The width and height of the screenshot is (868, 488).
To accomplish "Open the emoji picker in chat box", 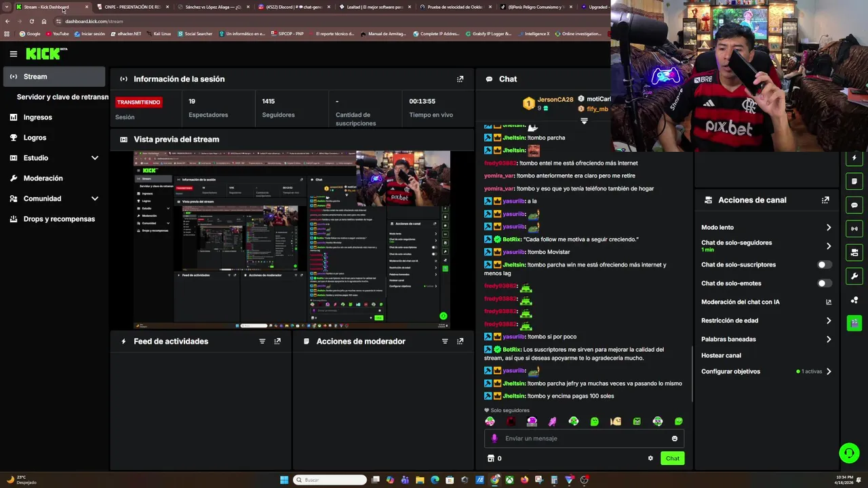I will 674,439.
